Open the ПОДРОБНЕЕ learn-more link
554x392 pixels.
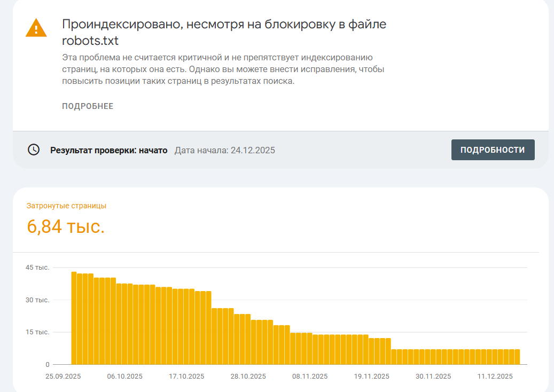point(88,106)
